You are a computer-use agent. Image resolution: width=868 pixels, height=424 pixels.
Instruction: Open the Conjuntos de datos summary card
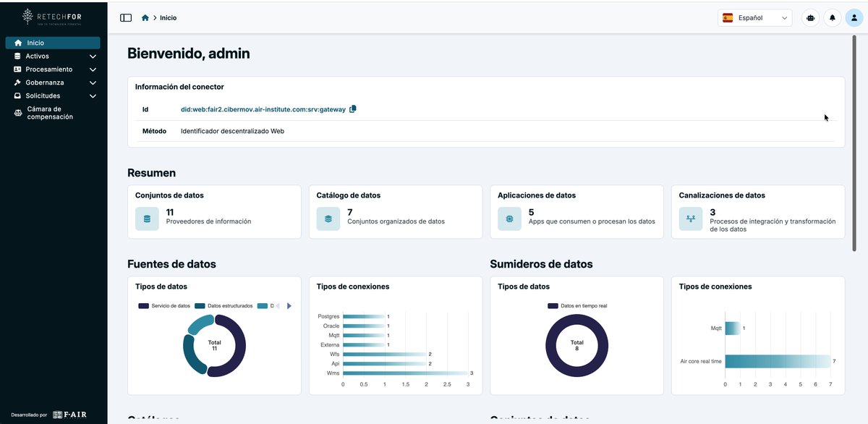coord(214,211)
